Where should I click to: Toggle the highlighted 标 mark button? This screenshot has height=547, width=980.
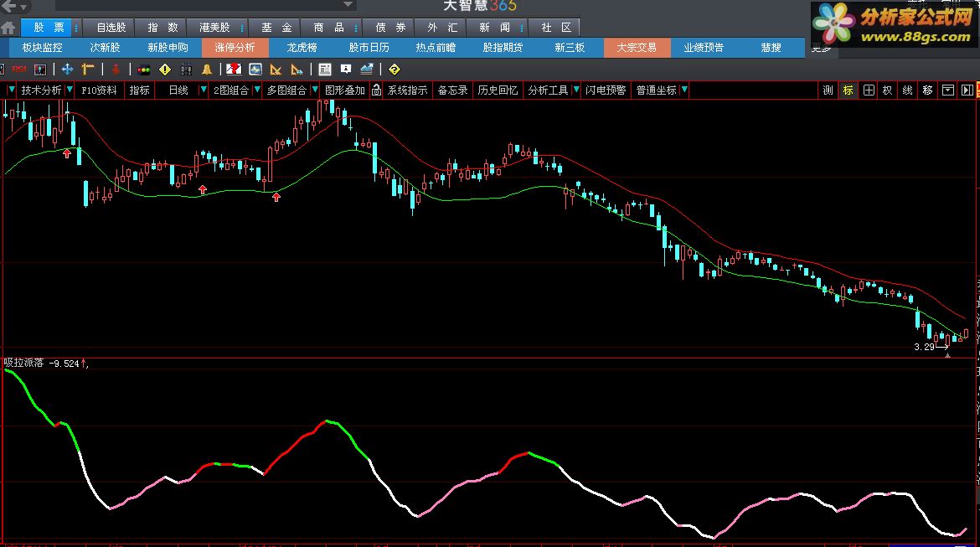tap(848, 90)
